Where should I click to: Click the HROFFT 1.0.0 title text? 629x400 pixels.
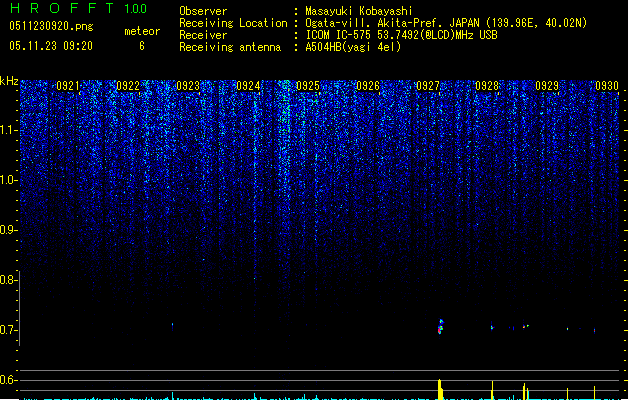pyautogui.click(x=78, y=8)
